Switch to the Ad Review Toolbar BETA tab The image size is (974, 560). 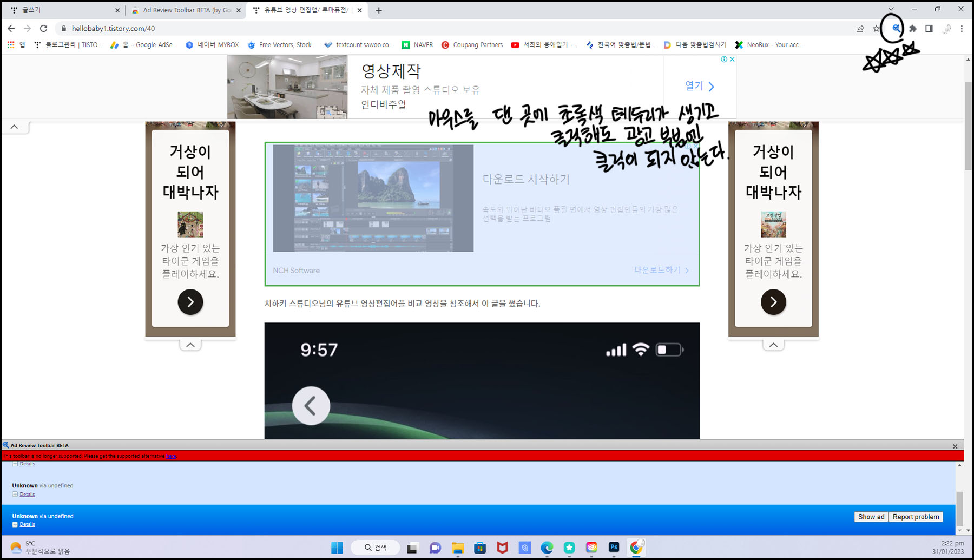186,10
